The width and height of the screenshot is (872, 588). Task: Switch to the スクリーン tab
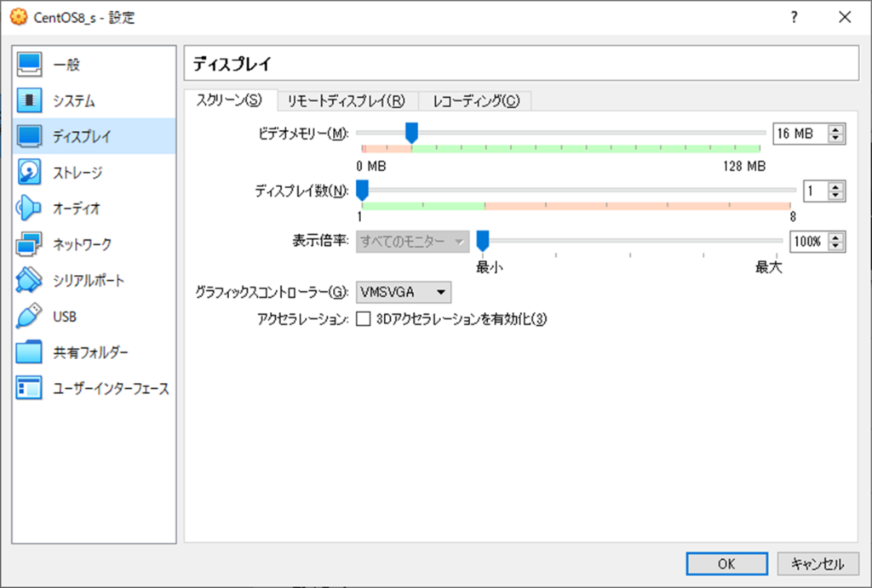coord(229,100)
